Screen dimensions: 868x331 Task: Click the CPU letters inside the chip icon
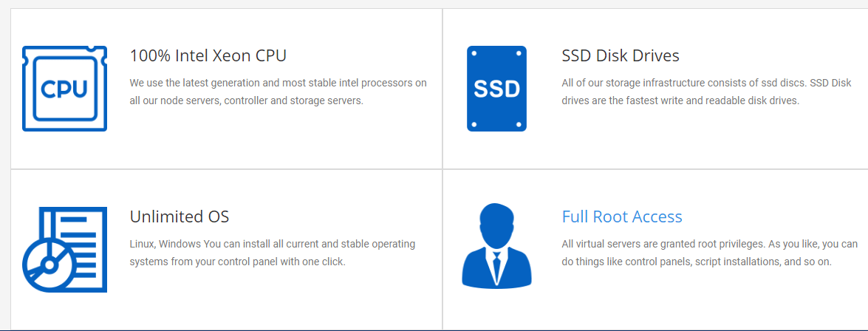click(x=64, y=89)
